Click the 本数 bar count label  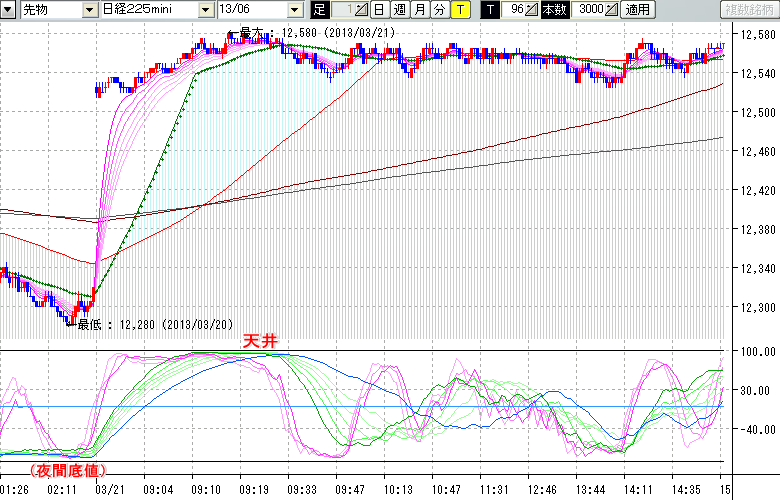click(553, 10)
